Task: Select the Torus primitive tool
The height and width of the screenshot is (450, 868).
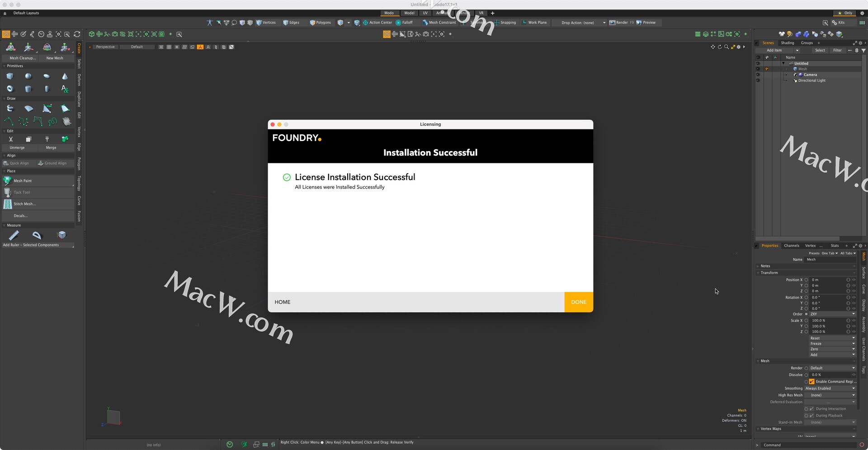Action: tap(10, 89)
